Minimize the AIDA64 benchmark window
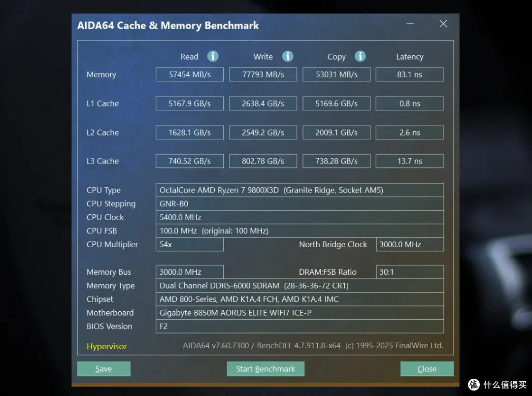 (410, 24)
